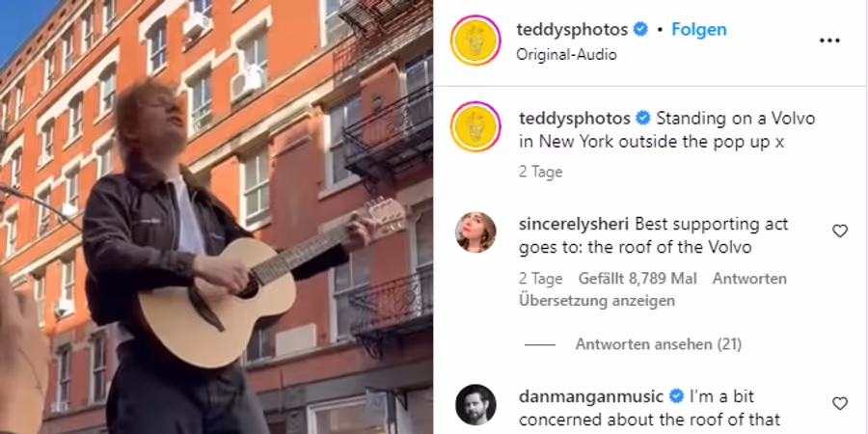Show translation via Übersetzung anzeigen
Viewport: 868px width, 434px height.
point(597,301)
